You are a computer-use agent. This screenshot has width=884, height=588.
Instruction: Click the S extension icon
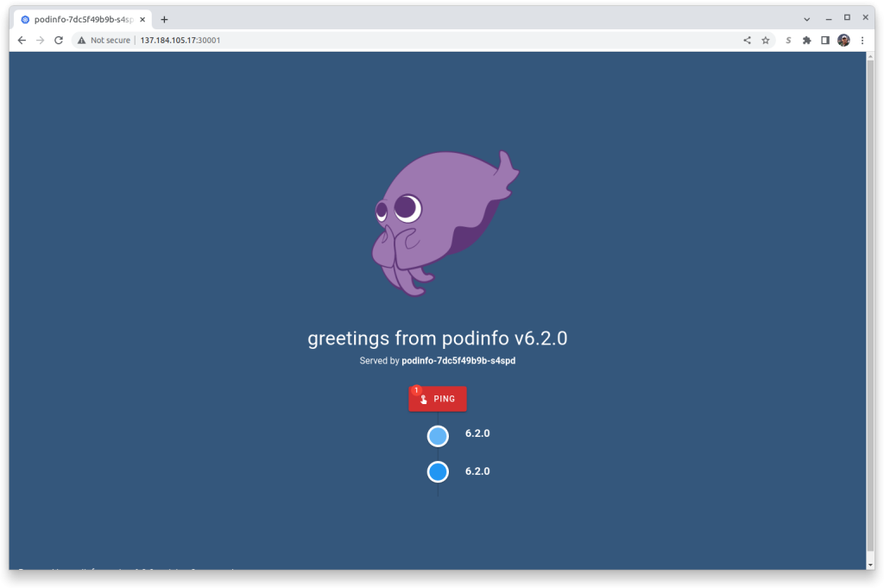pos(786,40)
